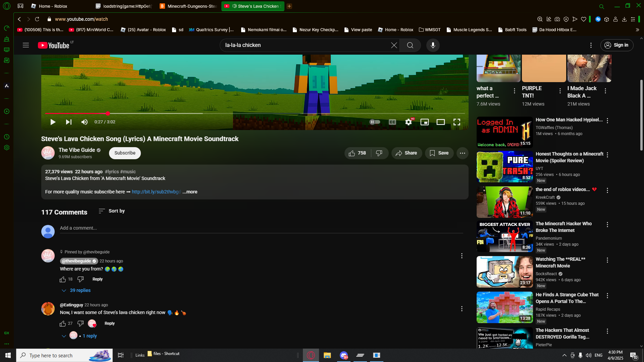Screen dimensions: 644x362
Task: Open more actions menu under the video
Action: pos(463,153)
